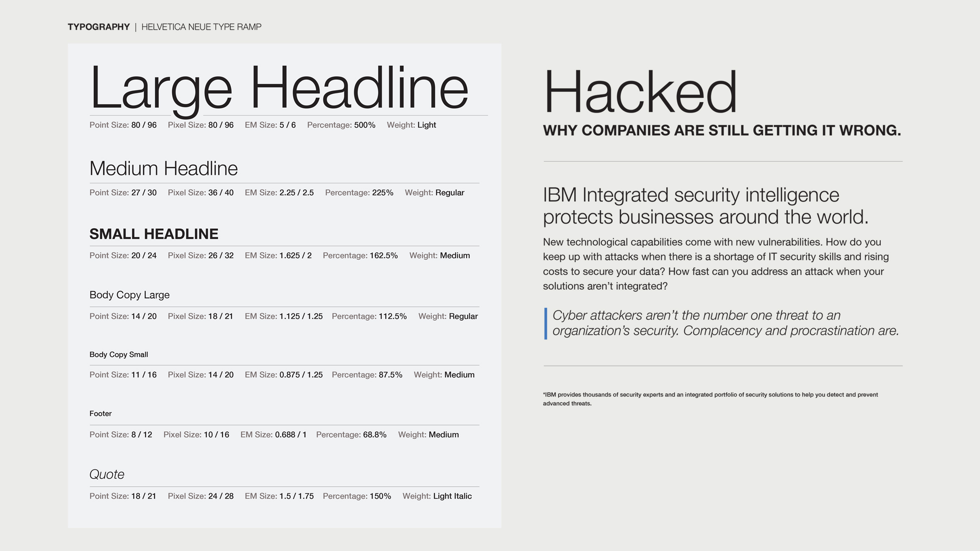Click the New technological capabilities paragraph
Image resolution: width=980 pixels, height=551 pixels.
[x=716, y=264]
